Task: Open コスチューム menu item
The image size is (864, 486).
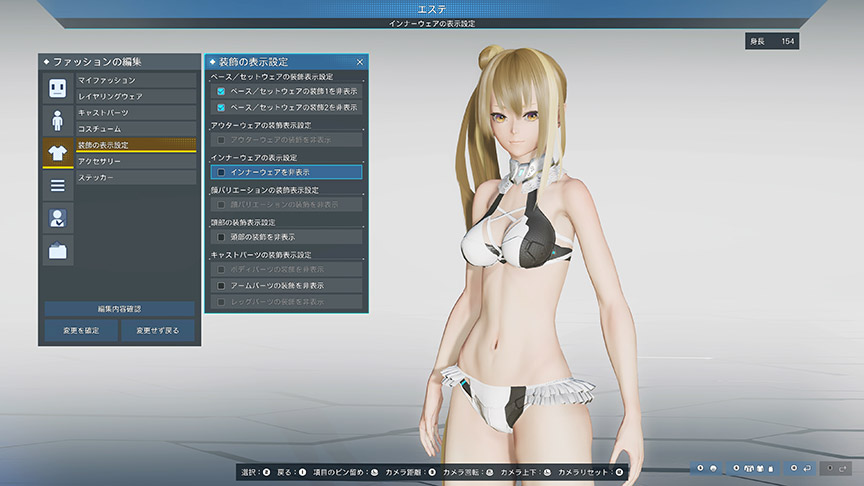Action: click(x=136, y=129)
